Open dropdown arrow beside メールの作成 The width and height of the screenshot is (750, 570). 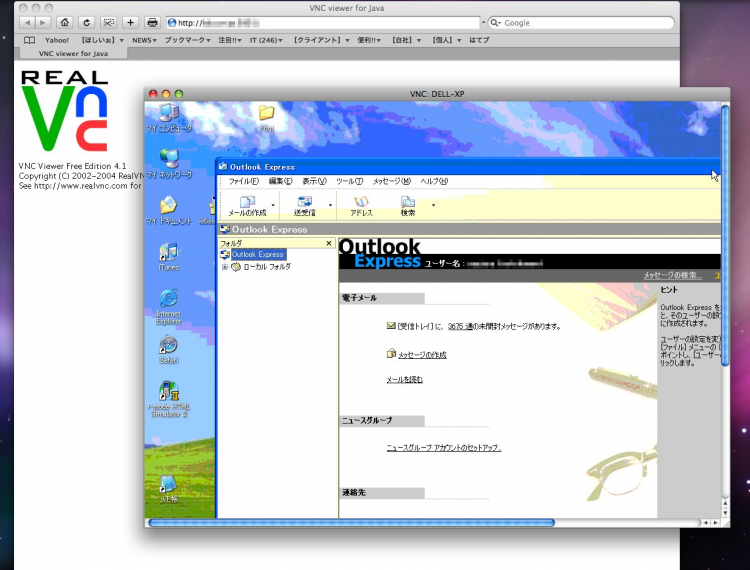[x=273, y=205]
